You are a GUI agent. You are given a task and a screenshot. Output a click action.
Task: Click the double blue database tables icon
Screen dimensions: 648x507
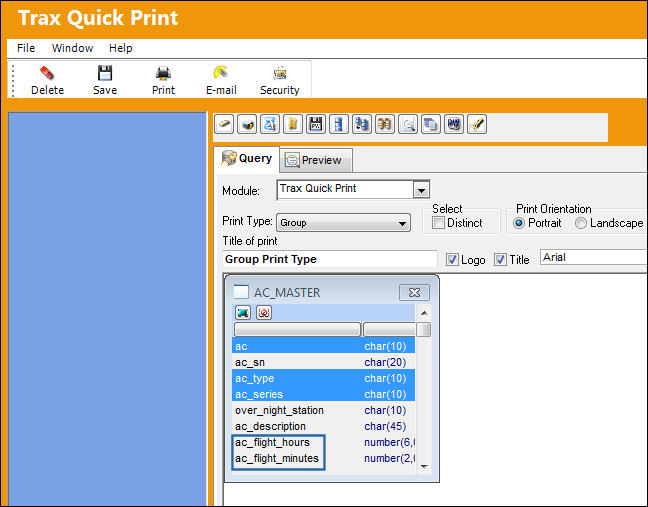[x=362, y=124]
